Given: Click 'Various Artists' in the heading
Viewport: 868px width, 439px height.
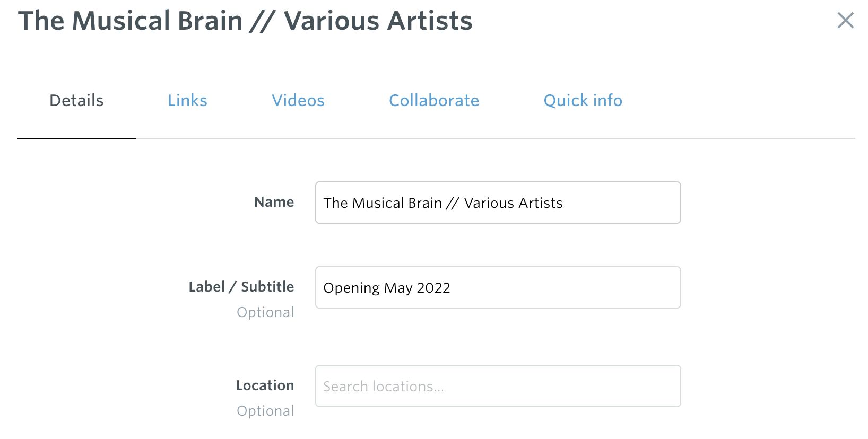Looking at the screenshot, I should pyautogui.click(x=378, y=21).
